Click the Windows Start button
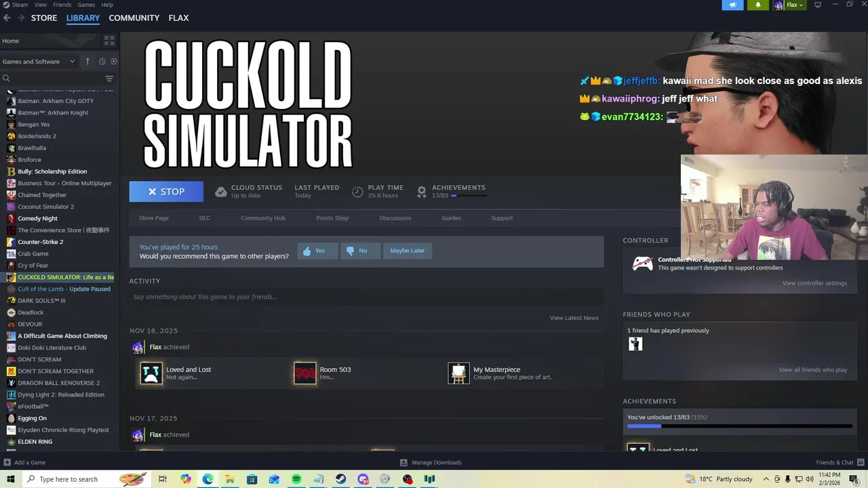The width and height of the screenshot is (868, 488). click(x=10, y=479)
